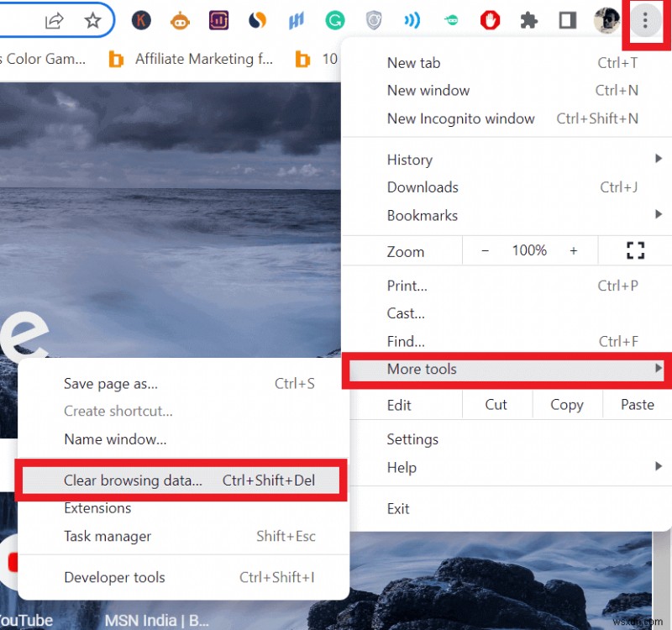
Task: Expand the Bookmarks submenu arrow
Action: tap(659, 215)
